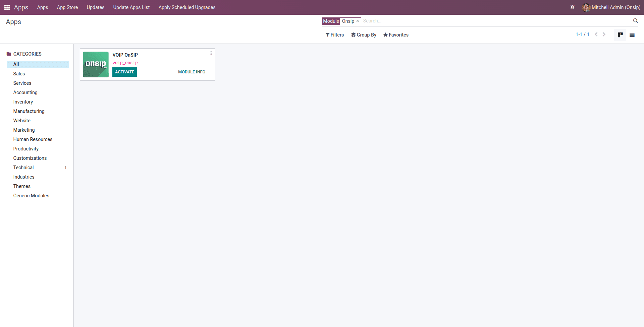The height and width of the screenshot is (327, 644).
Task: Select the Manufacturing category
Action: tap(38, 111)
